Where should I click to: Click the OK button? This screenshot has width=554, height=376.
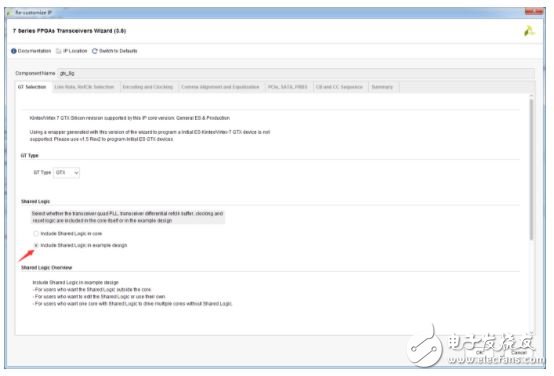coord(479,352)
